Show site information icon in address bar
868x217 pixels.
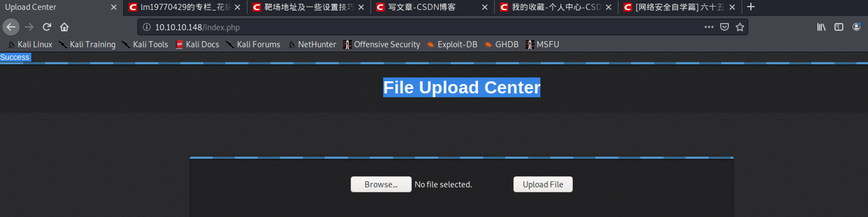pyautogui.click(x=146, y=27)
